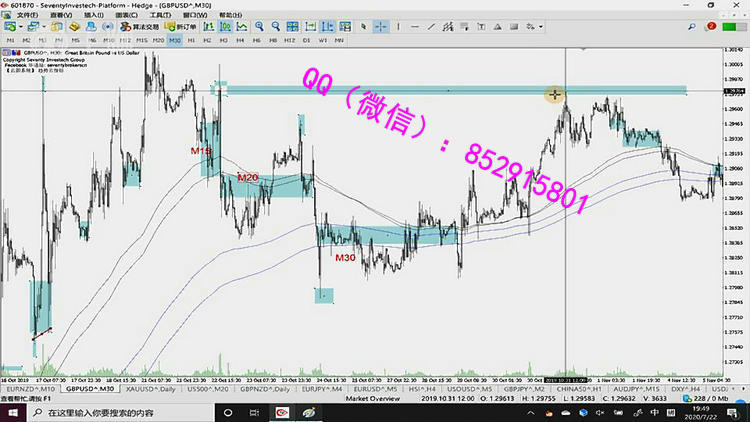Open the 工具(T) dropdown menu
The height and width of the screenshot is (422, 750).
[160, 15]
